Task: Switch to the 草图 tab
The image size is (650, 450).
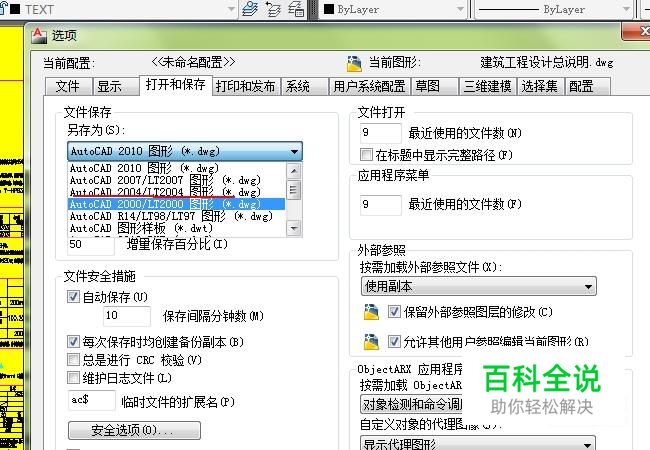Action: click(x=434, y=86)
